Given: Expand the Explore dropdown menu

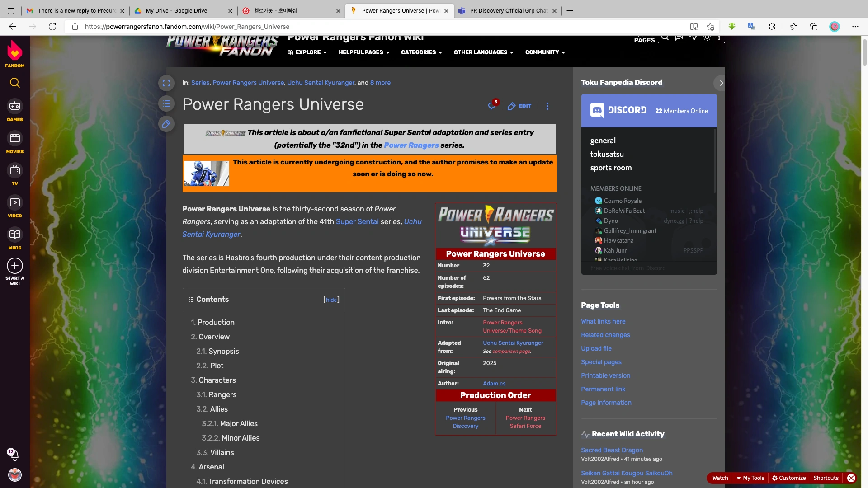Looking at the screenshot, I should click(307, 52).
